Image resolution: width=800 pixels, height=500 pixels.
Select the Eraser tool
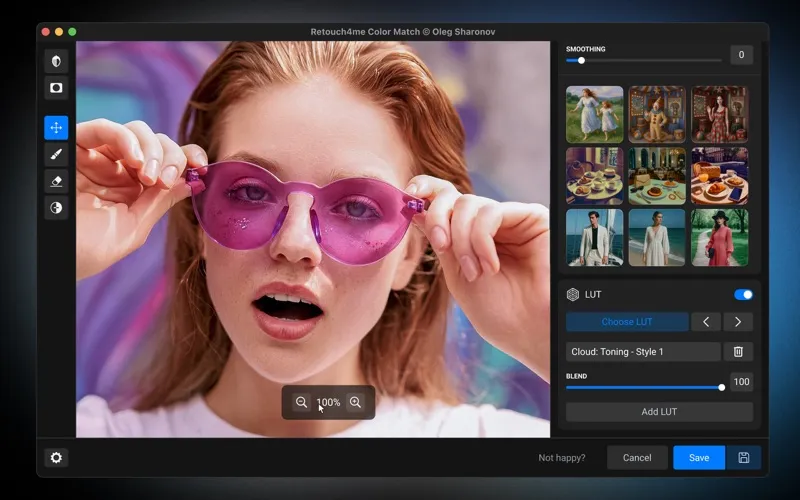tap(56, 181)
